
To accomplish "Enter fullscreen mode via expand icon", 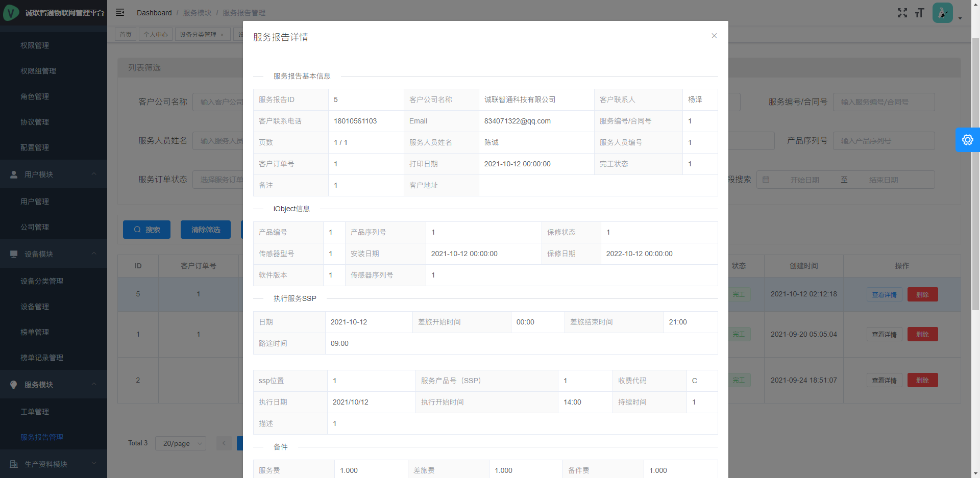I will pos(902,13).
